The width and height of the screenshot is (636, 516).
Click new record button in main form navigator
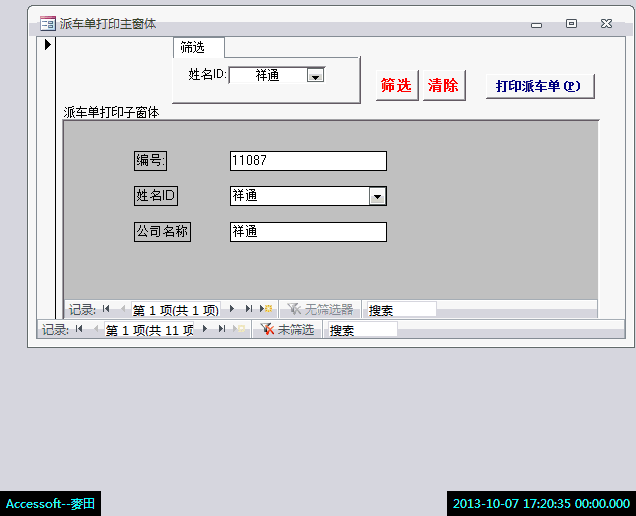pos(239,329)
